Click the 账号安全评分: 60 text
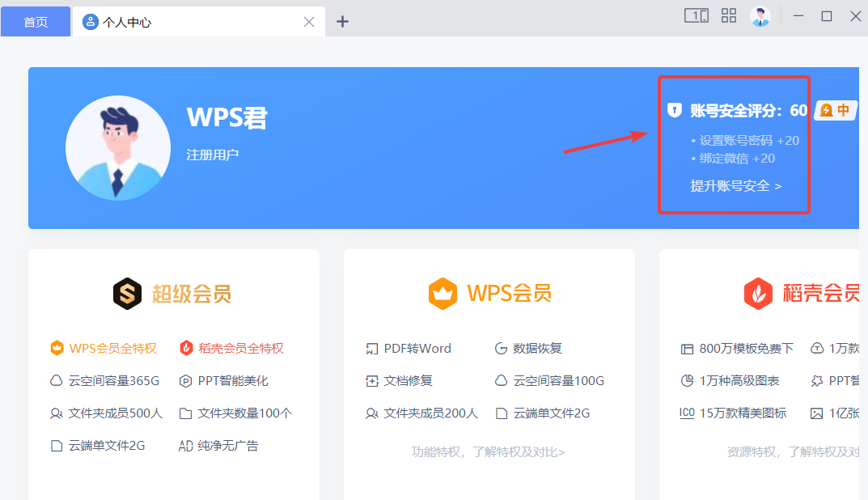 (748, 111)
